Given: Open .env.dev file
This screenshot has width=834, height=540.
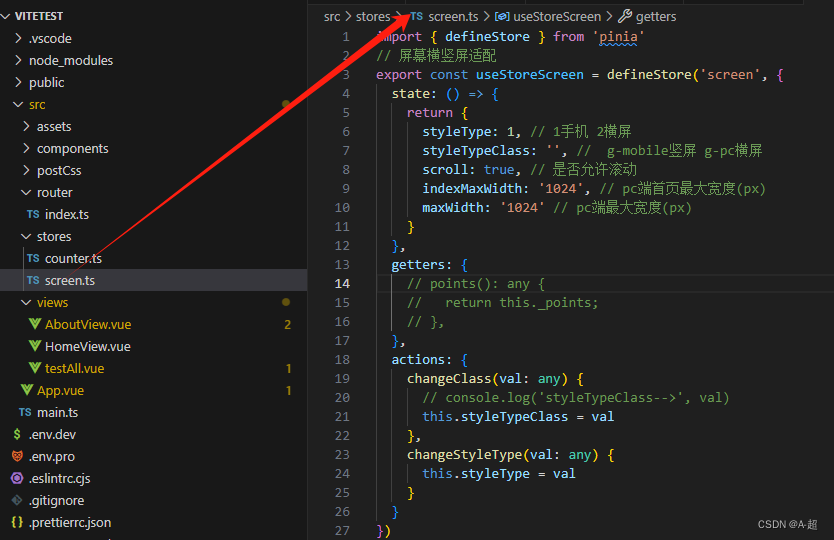Looking at the screenshot, I should pyautogui.click(x=52, y=435).
